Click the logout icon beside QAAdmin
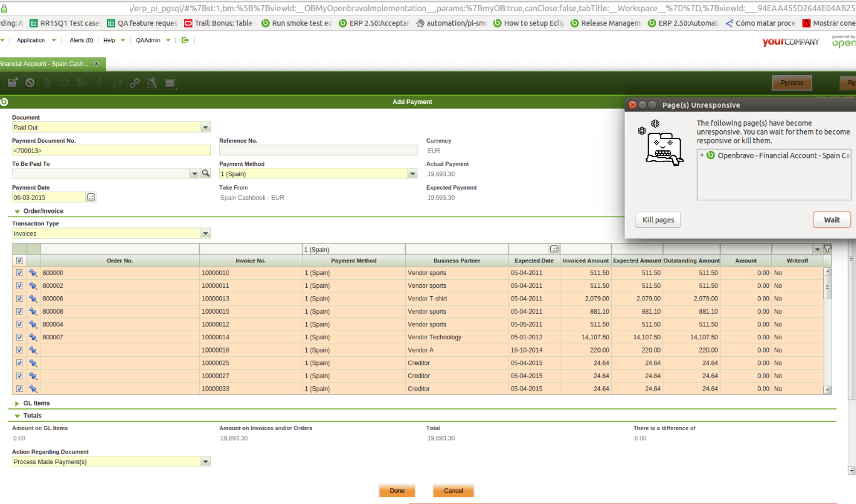 tap(185, 40)
